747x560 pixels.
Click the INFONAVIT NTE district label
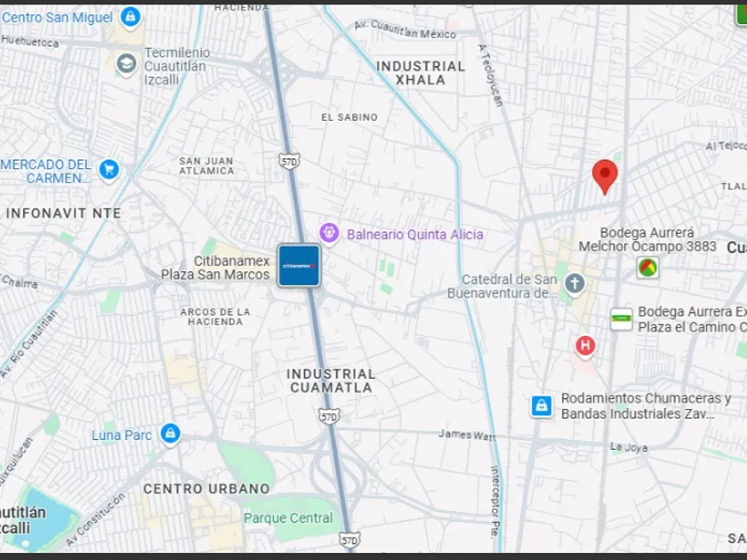click(64, 212)
